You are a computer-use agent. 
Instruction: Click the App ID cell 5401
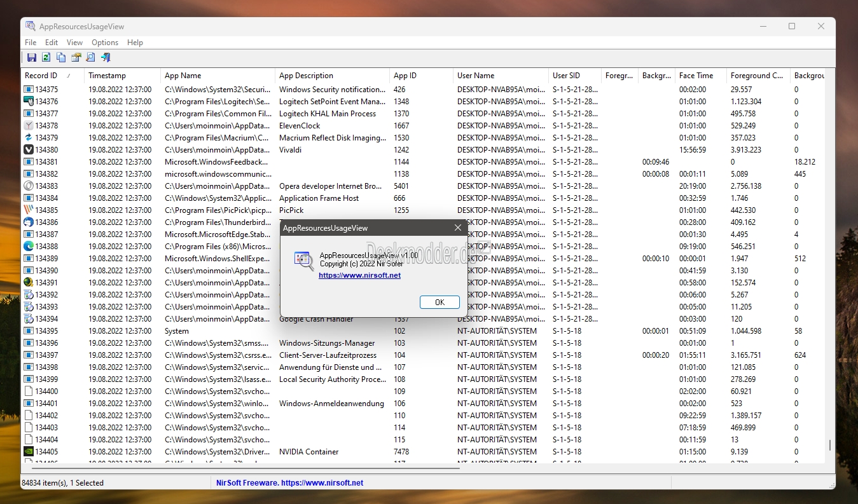pos(401,186)
